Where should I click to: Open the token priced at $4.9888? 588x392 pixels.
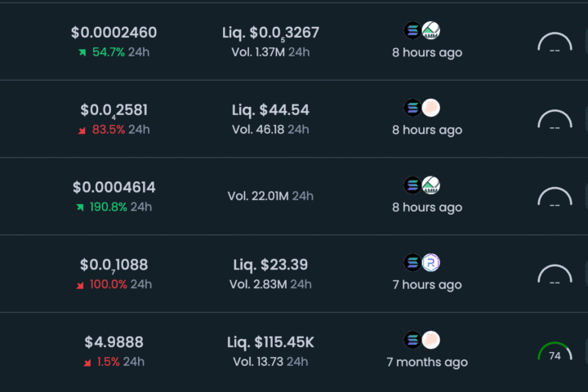tap(114, 342)
